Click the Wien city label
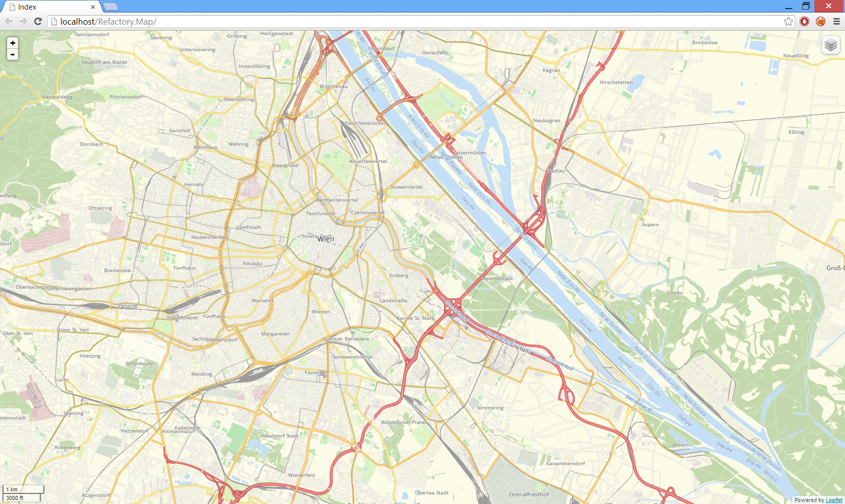845x504 pixels. (x=325, y=239)
